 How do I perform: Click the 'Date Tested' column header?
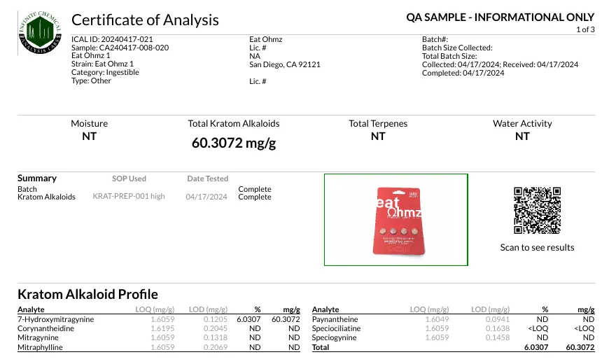point(207,178)
